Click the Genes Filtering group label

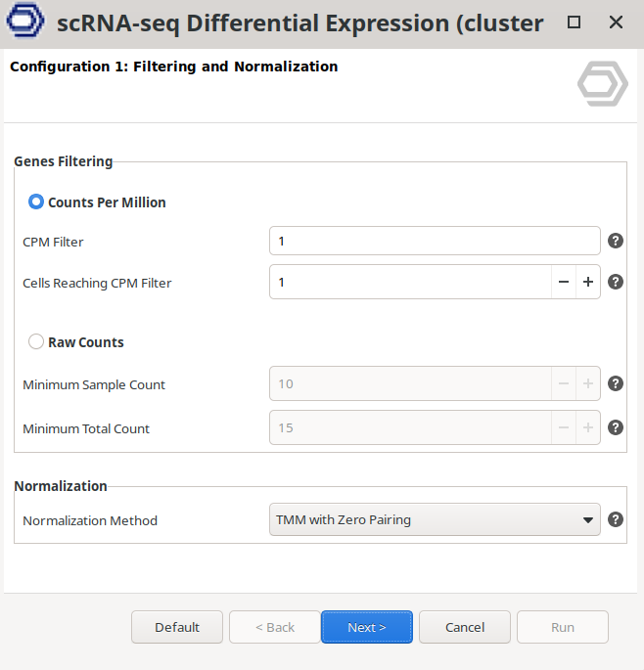(64, 161)
